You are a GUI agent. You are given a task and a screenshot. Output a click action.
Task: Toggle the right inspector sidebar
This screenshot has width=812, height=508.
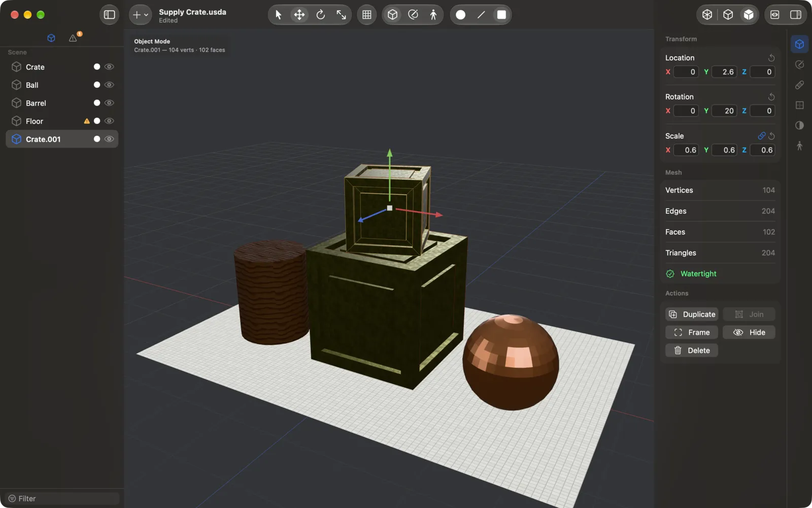click(x=795, y=15)
